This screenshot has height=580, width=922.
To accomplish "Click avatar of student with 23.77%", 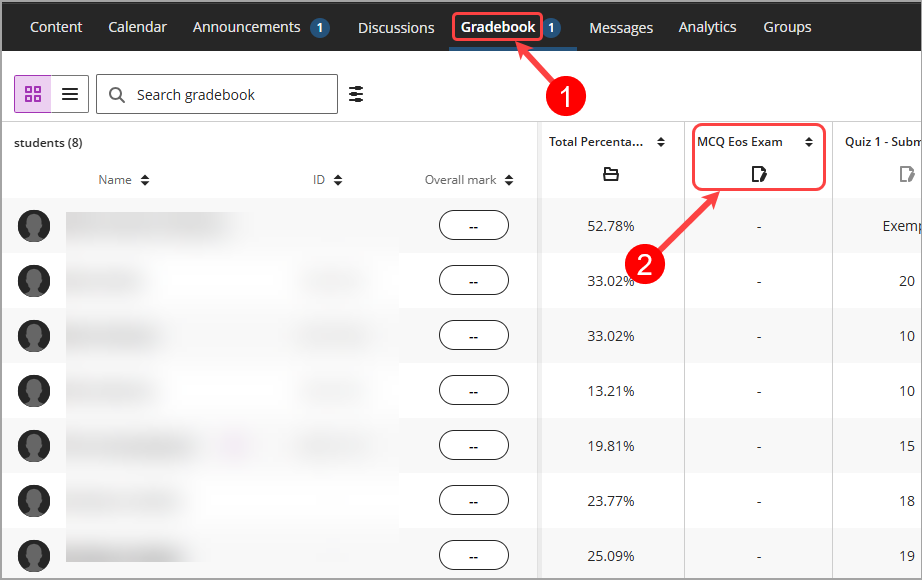I will pyautogui.click(x=34, y=501).
